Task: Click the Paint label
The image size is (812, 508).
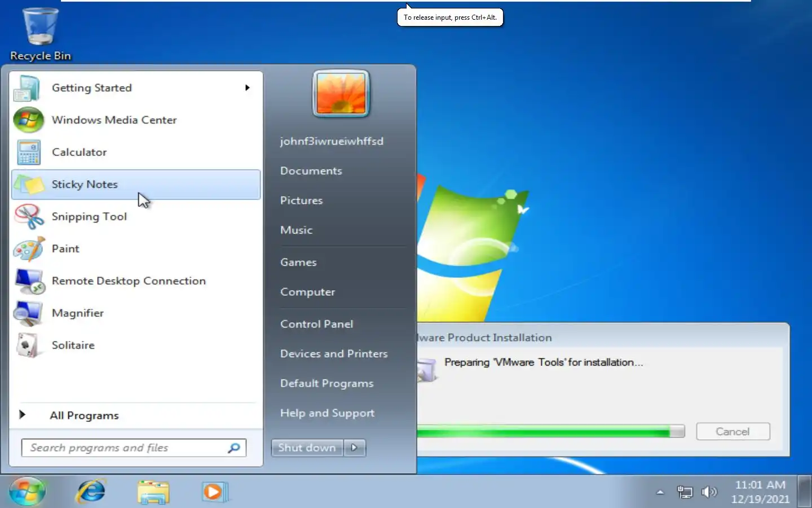Action: pyautogui.click(x=65, y=249)
